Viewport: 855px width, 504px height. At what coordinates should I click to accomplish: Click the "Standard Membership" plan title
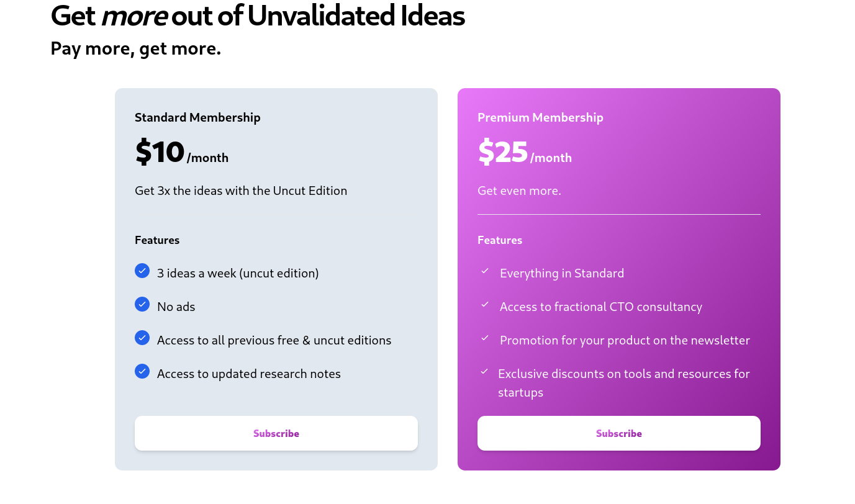[x=197, y=117]
